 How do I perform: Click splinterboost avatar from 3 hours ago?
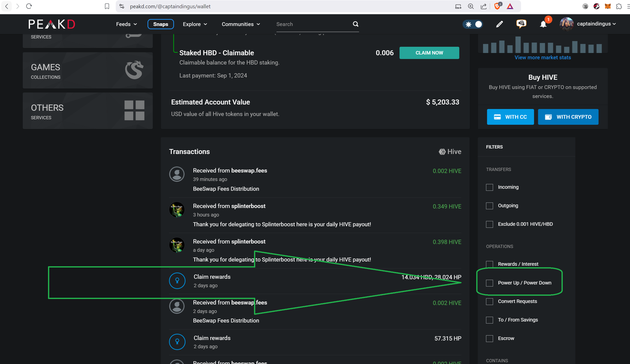[x=177, y=209]
